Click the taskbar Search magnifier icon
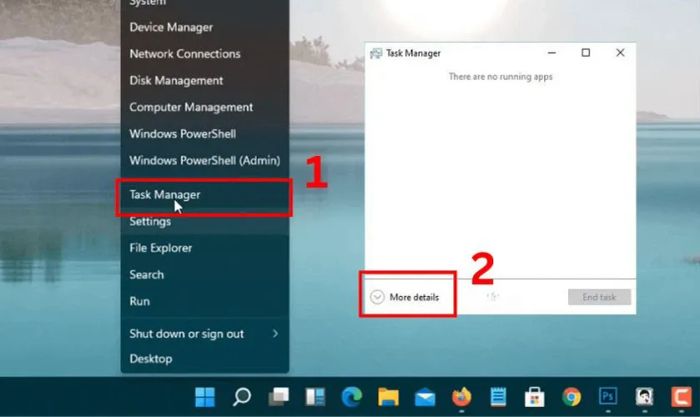Viewport: 700px width, 417px height. pyautogui.click(x=242, y=397)
